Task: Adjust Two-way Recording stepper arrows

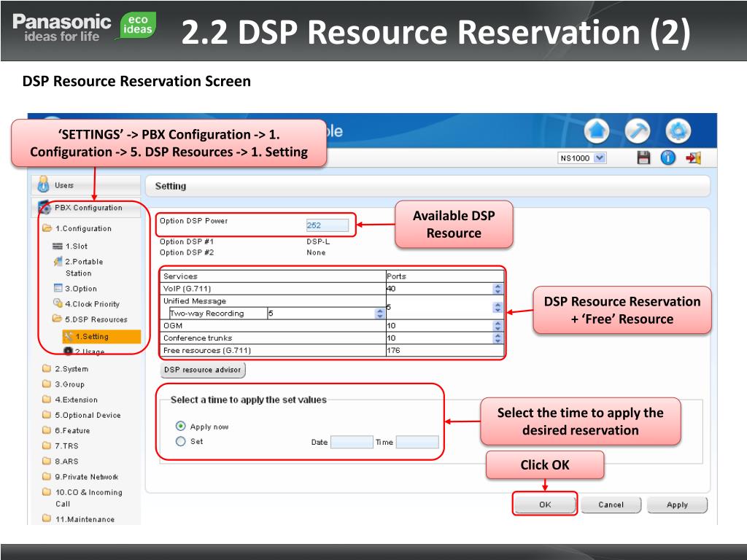Action: (379, 314)
